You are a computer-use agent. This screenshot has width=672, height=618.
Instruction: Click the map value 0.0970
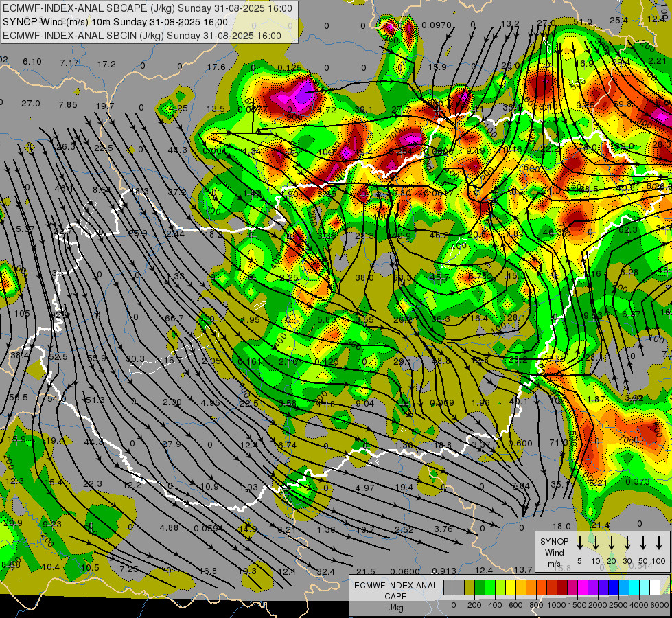click(437, 25)
